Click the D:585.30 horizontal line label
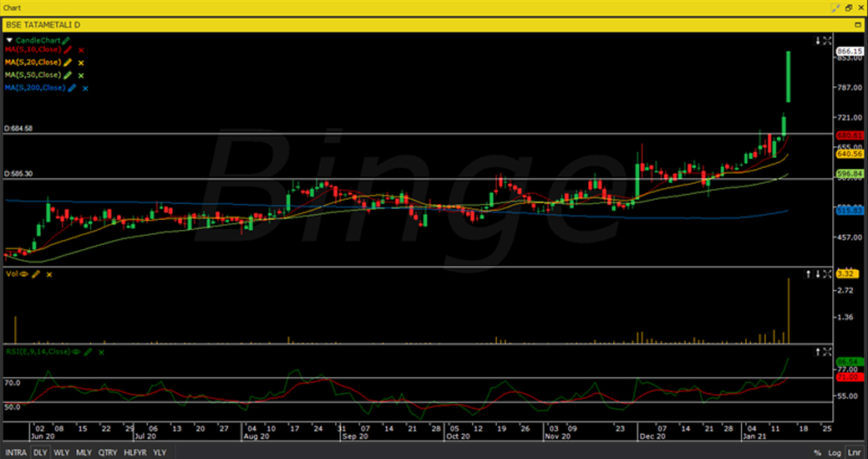 coord(18,174)
